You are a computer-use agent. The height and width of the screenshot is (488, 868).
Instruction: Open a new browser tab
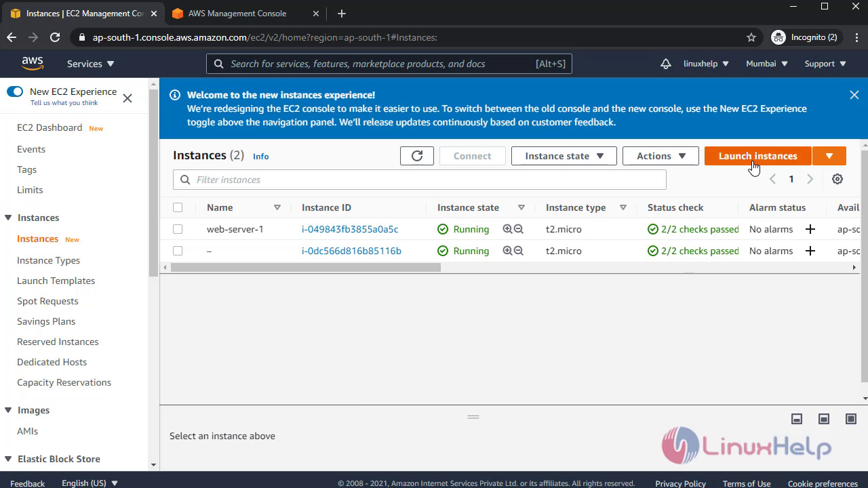point(342,14)
